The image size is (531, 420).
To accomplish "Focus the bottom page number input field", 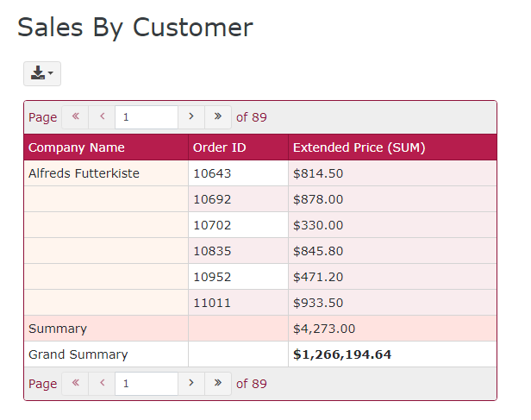I will 146,383.
